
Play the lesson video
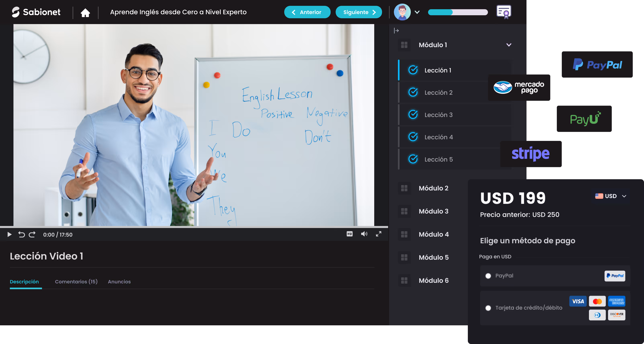[9, 234]
